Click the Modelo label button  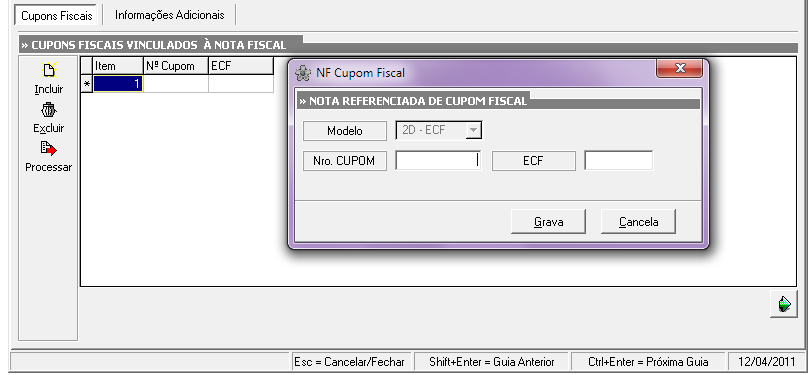(x=345, y=131)
